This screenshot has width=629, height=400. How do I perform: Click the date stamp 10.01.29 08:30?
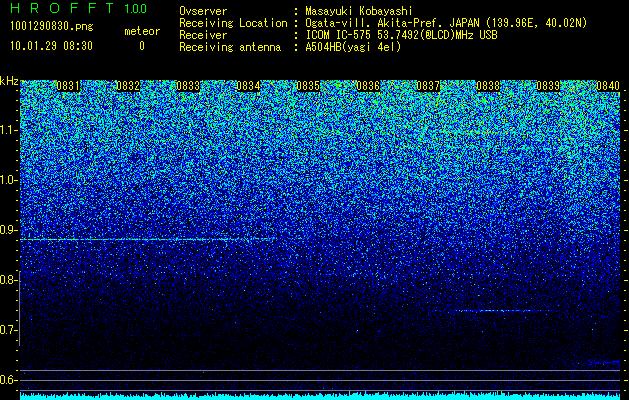tap(51, 46)
